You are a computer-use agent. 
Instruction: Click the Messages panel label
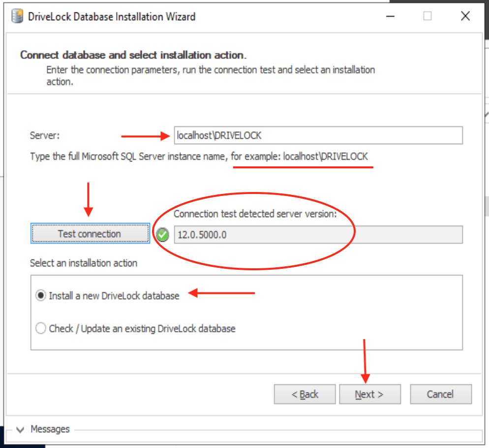pos(50,429)
